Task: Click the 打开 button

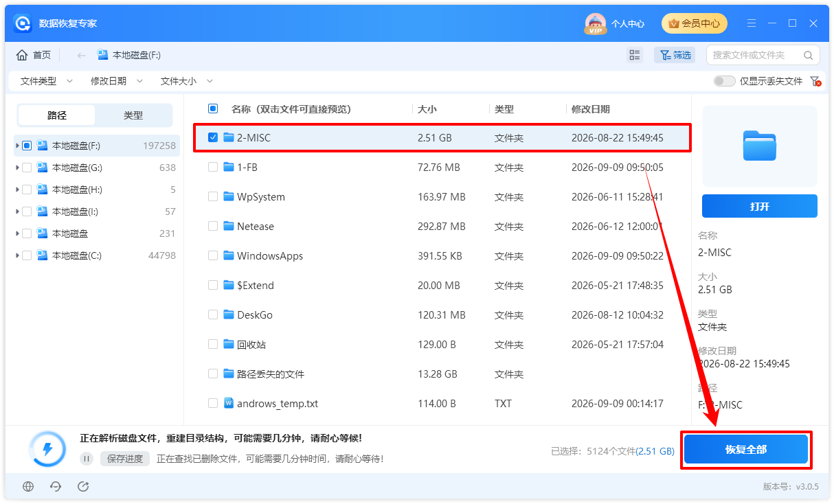Action: [x=760, y=206]
